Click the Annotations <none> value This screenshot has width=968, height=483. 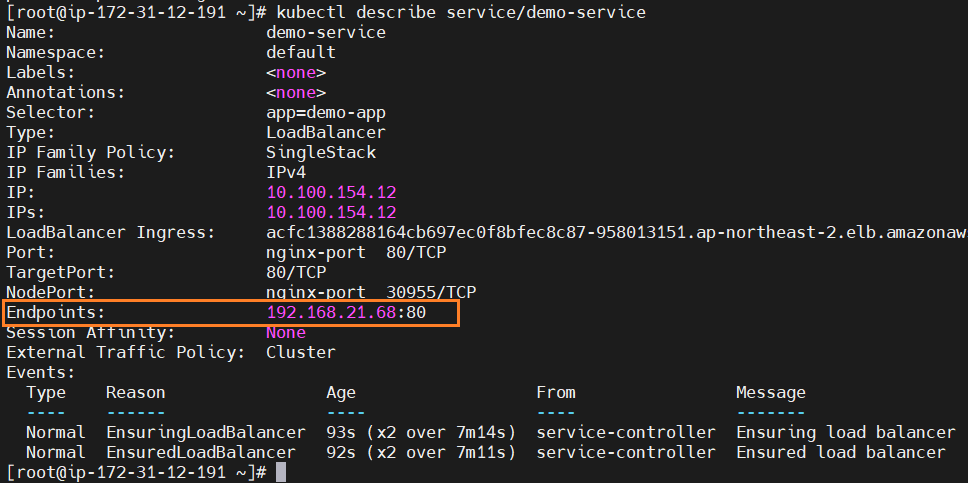coord(296,93)
